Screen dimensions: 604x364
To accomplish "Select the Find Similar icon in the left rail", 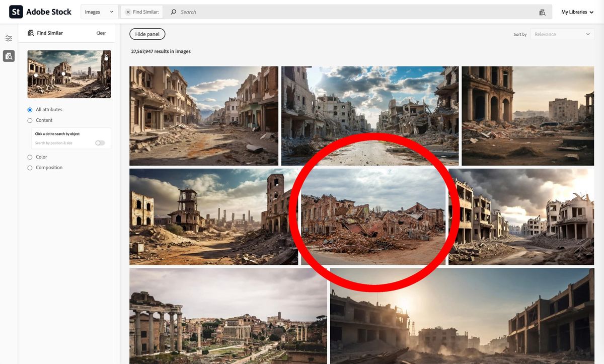I will pos(8,55).
